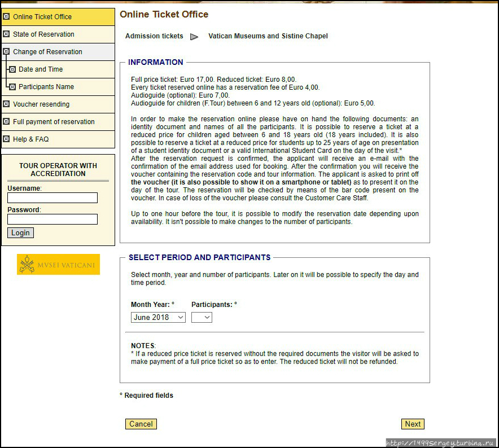Focus the Password input field
The width and height of the screenshot is (499, 448).
pos(52,219)
